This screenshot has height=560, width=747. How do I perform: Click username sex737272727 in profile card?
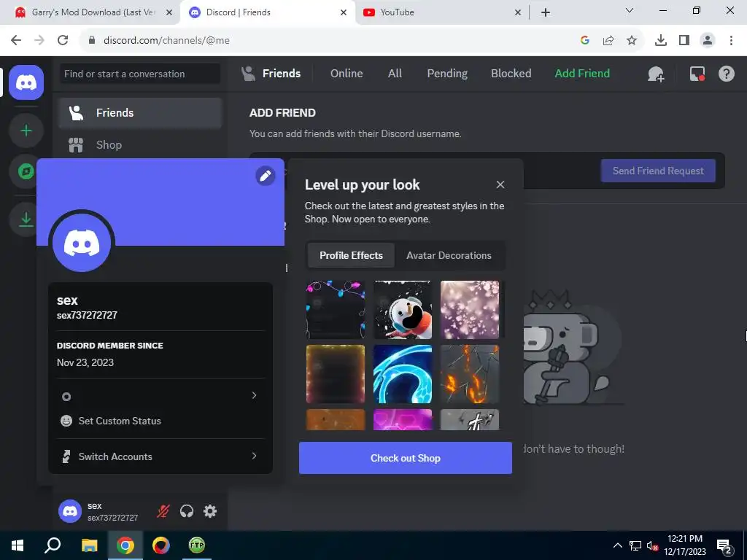[x=87, y=315]
